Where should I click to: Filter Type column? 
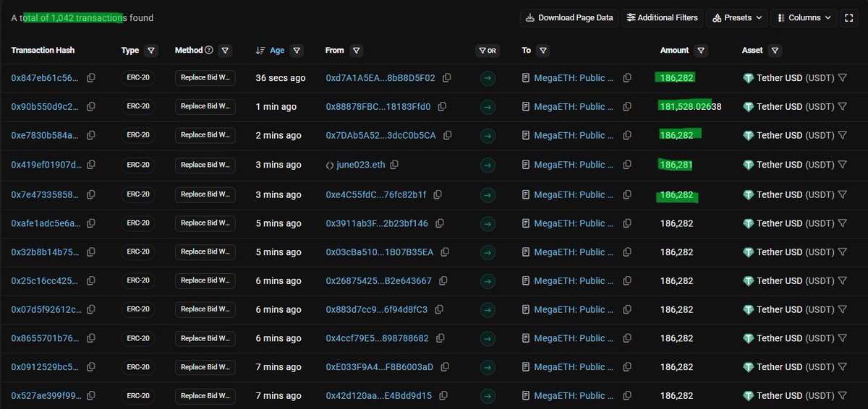tap(150, 51)
